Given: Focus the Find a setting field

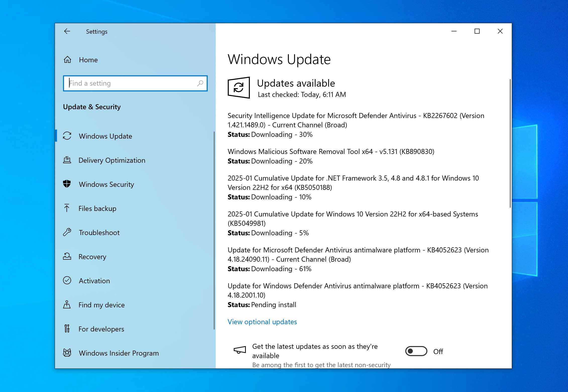Looking at the screenshot, I should click(x=131, y=83).
